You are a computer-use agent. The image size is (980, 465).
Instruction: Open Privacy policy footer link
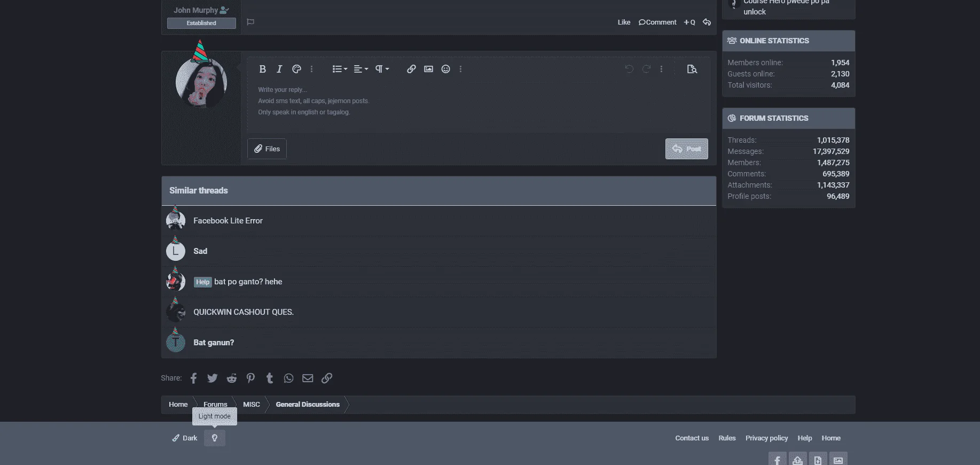(x=766, y=438)
